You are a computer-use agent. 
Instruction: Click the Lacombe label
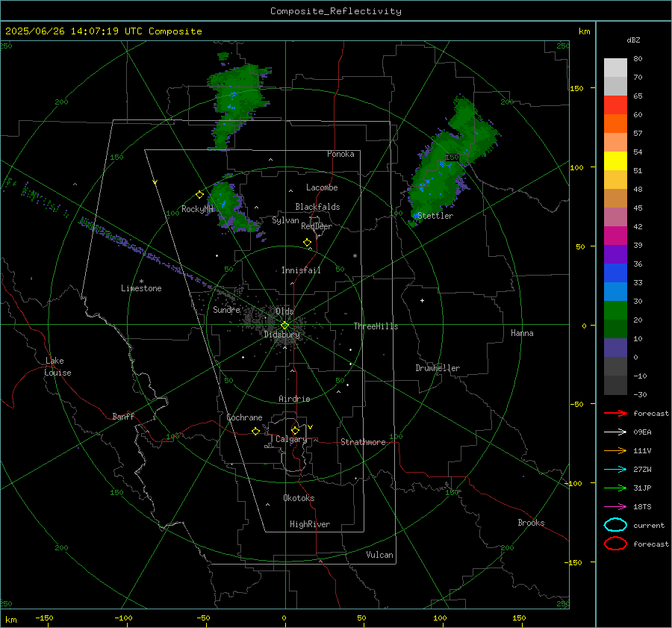pos(322,187)
